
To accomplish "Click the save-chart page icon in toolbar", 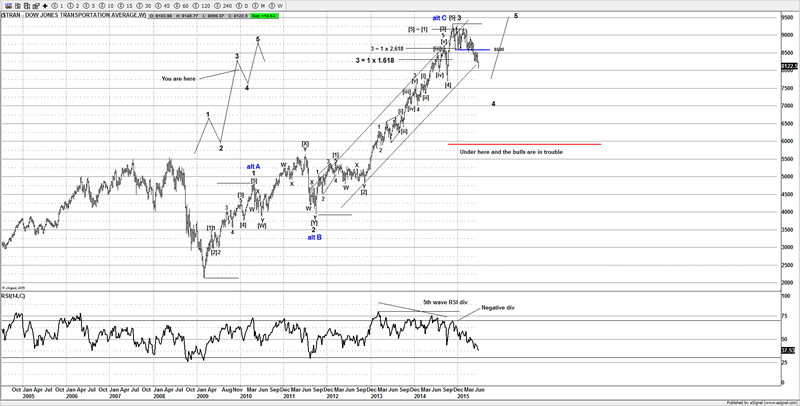I will pyautogui.click(x=27, y=6).
